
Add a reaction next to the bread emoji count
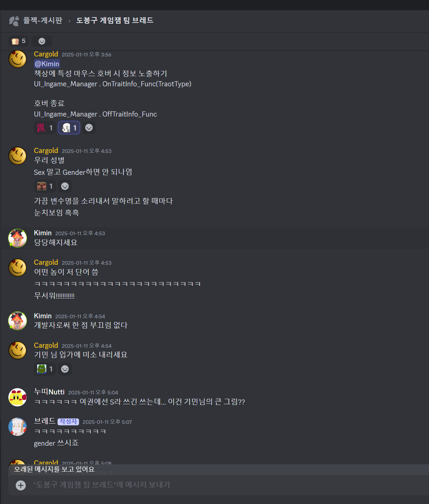point(42,41)
